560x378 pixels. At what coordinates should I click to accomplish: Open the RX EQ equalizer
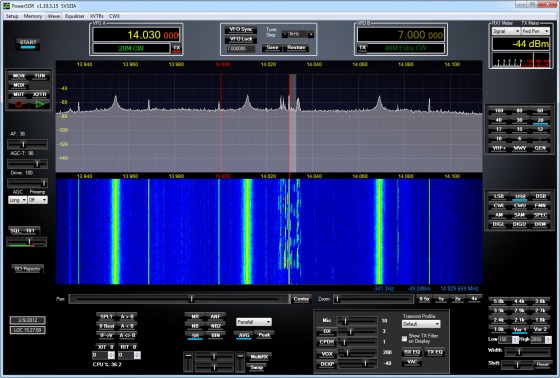tap(412, 352)
